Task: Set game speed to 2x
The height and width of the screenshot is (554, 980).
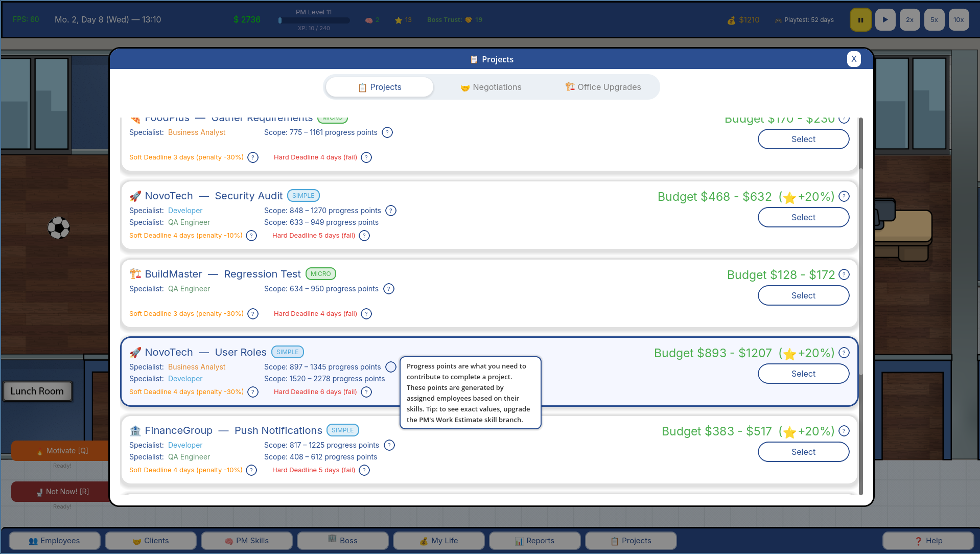Action: [x=909, y=20]
